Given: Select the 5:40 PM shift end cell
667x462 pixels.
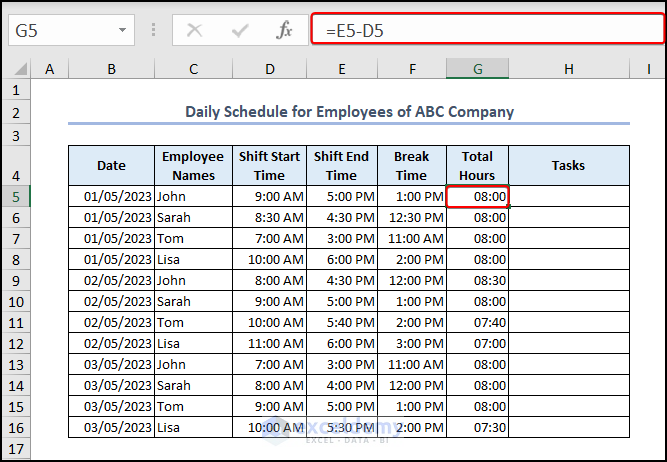Looking at the screenshot, I should tap(342, 323).
